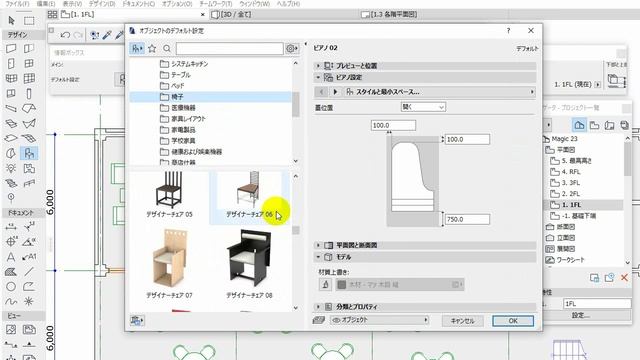
Task: Select デザイナーチェア 07 thumbnail
Action: pos(169,263)
